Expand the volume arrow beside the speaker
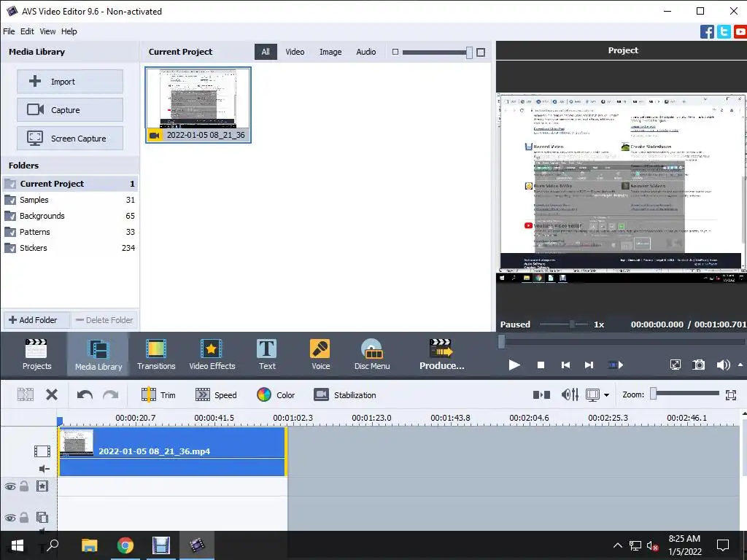The image size is (747, 560). 740,365
